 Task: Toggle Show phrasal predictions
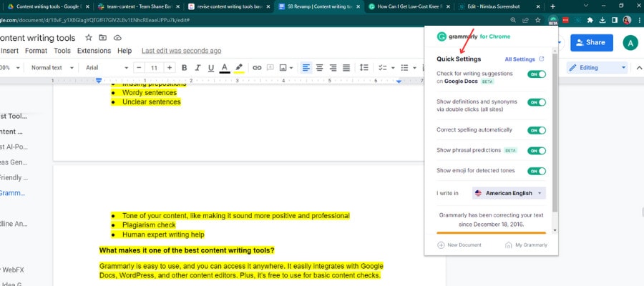click(537, 151)
